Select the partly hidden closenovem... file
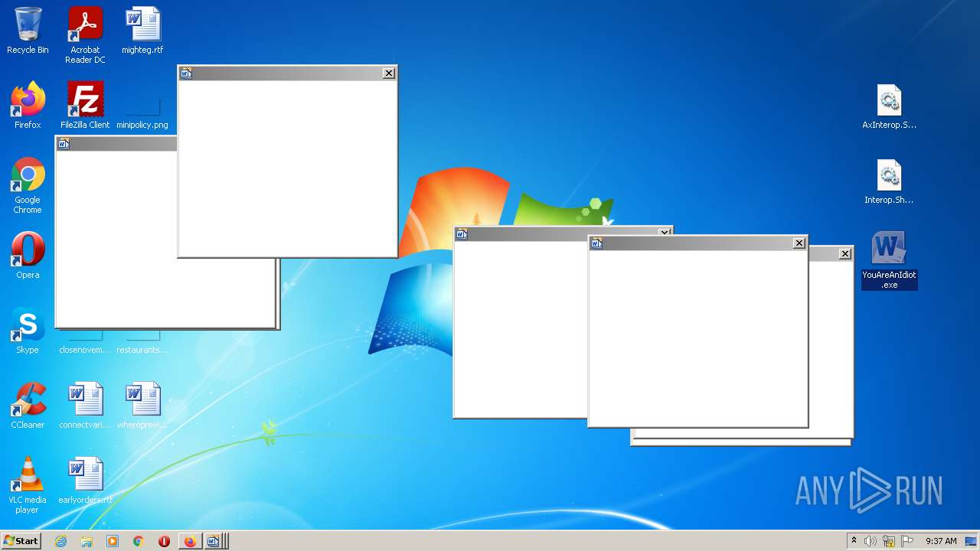The height and width of the screenshot is (551, 980). click(x=85, y=343)
